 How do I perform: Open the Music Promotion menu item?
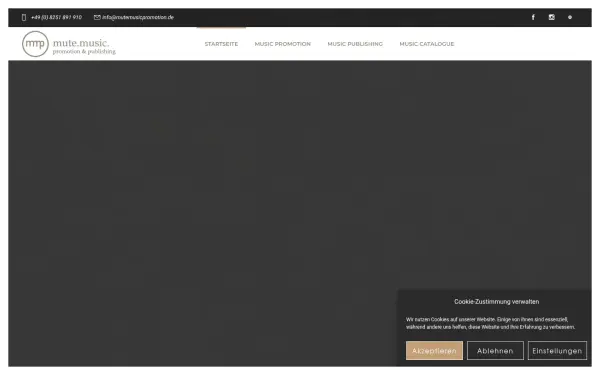click(283, 44)
